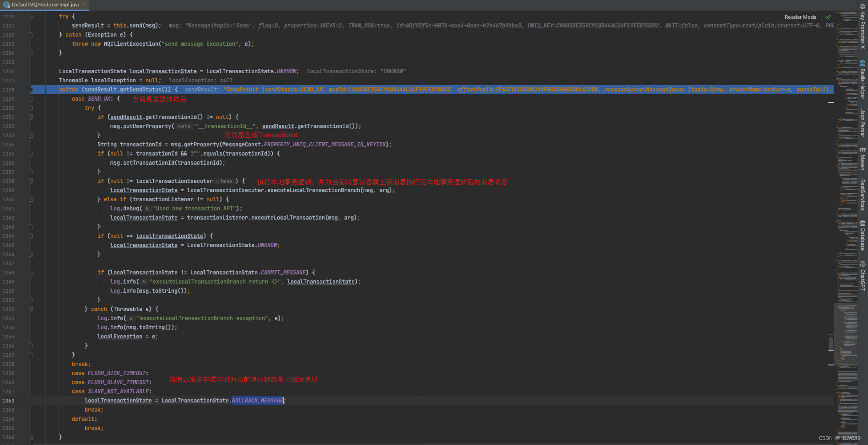Click the sendResult variable on line 1221

[x=88, y=26]
